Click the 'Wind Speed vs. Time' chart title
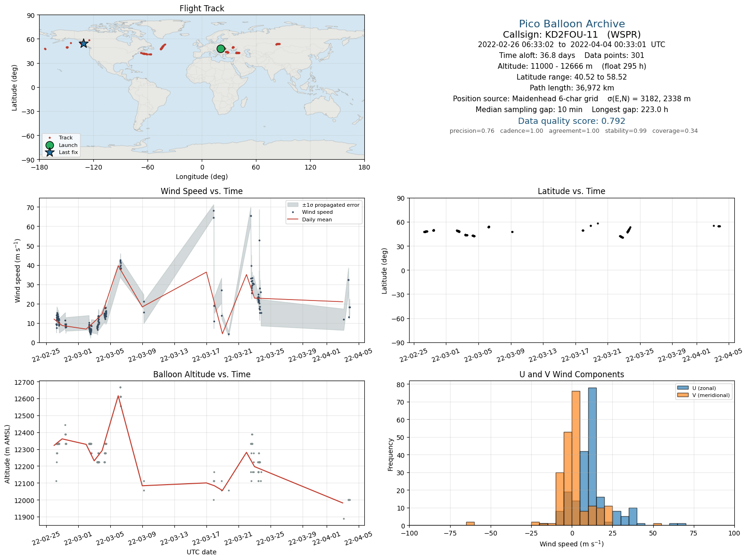748x560 pixels. (x=202, y=191)
